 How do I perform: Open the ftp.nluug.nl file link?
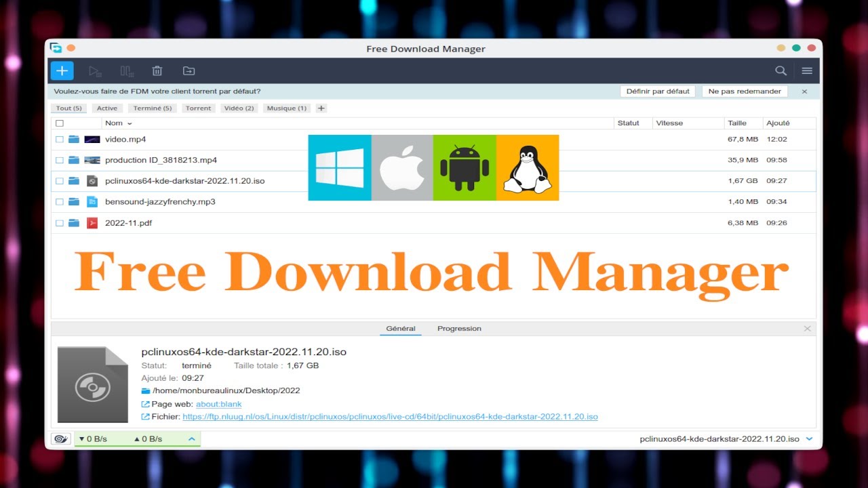point(390,417)
